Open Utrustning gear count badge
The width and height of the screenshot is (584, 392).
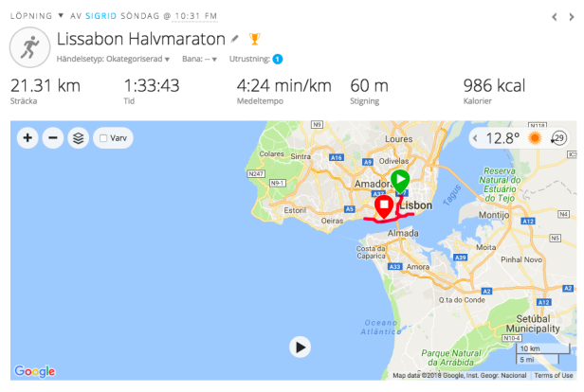(x=278, y=59)
